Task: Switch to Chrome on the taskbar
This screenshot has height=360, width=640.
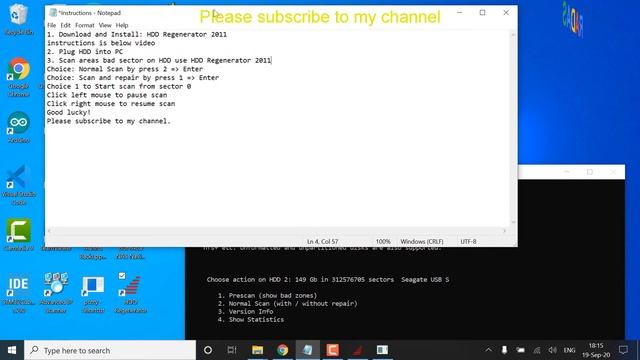Action: (x=282, y=350)
